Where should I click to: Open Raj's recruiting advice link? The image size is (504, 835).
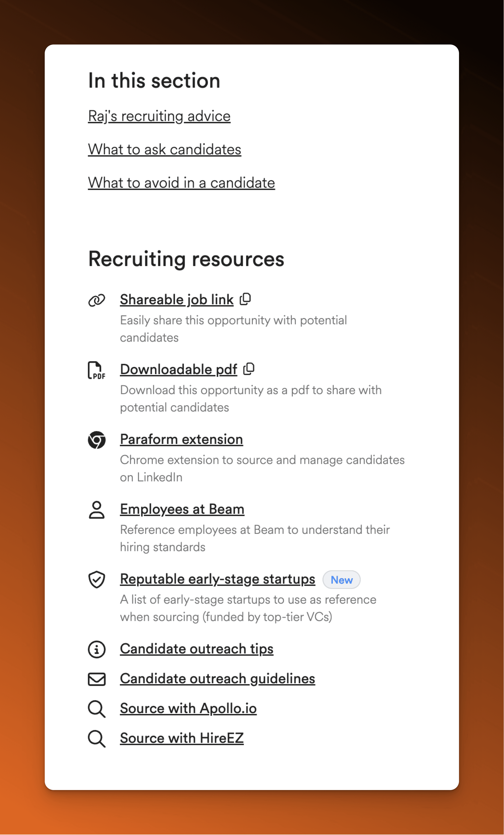tap(158, 116)
